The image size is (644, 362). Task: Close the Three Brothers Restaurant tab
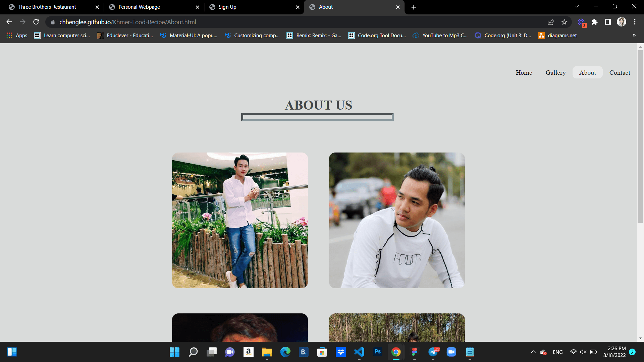coord(97,7)
